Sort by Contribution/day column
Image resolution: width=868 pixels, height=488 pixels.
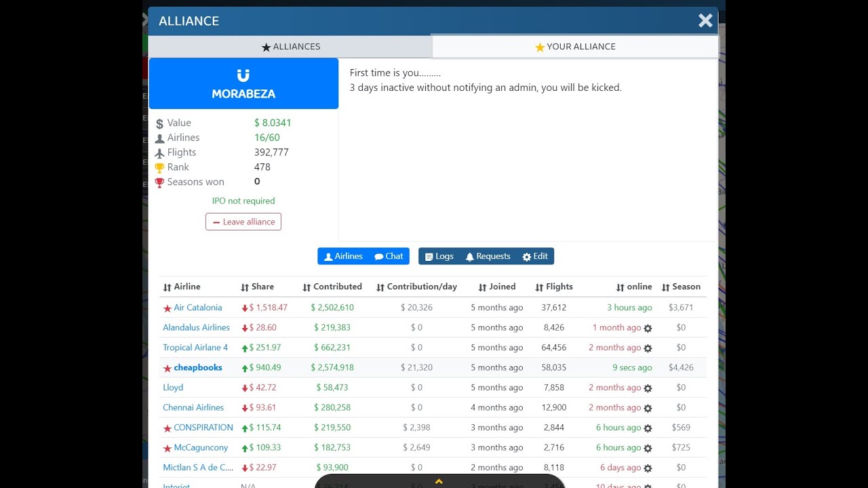pos(417,287)
